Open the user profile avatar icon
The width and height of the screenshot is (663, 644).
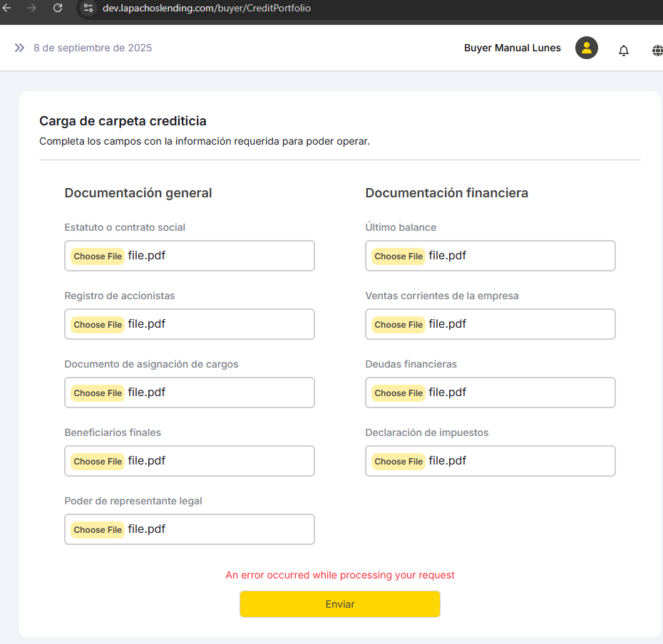(x=586, y=48)
